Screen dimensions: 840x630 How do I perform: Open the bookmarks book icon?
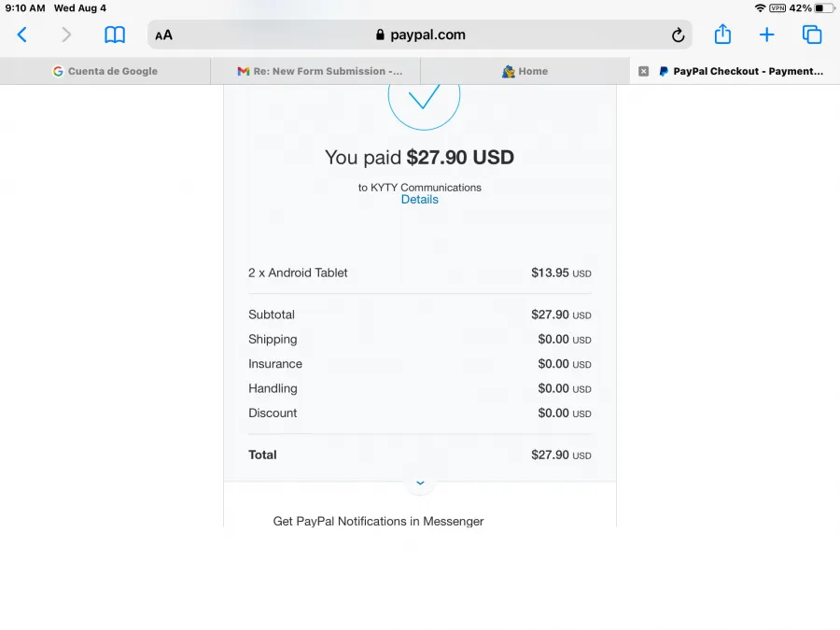115,35
